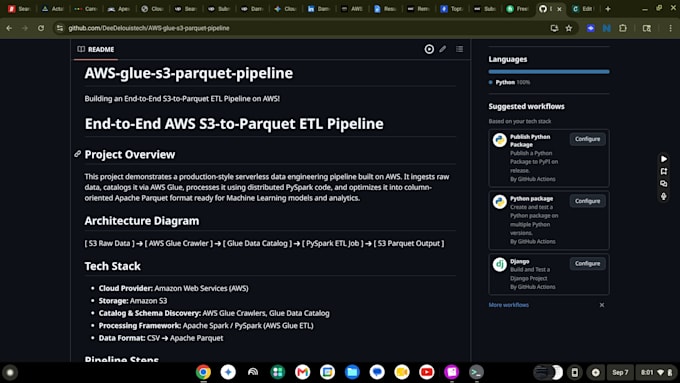Click the Python 100% language link
680x383 pixels.
pyautogui.click(x=510, y=82)
